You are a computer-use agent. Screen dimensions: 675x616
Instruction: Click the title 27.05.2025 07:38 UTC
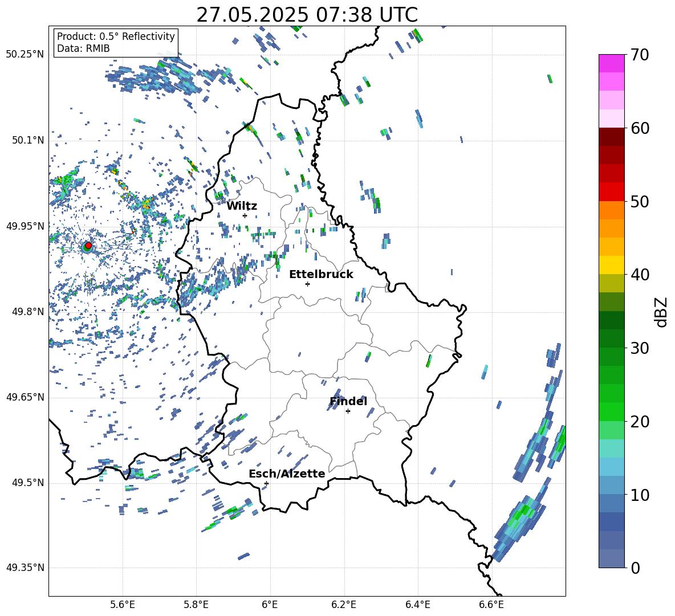click(307, 15)
